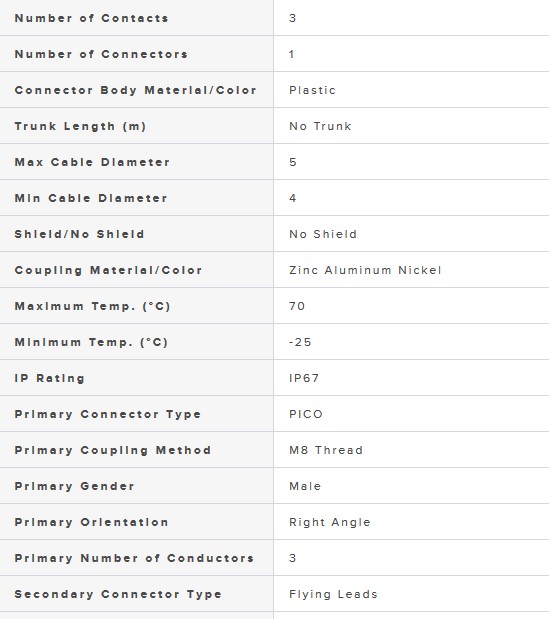This screenshot has height=619, width=549.
Task: Click the Zinc Aluminum Nickel value
Action: click(365, 270)
